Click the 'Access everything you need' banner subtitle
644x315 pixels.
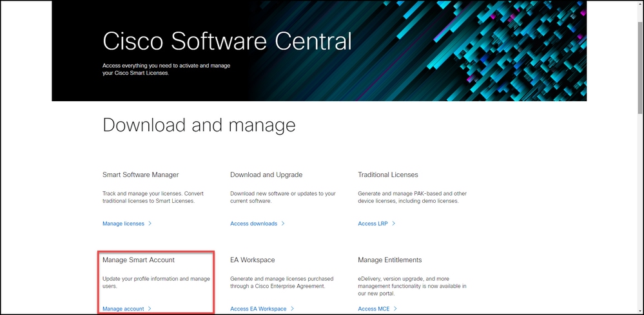(166, 70)
